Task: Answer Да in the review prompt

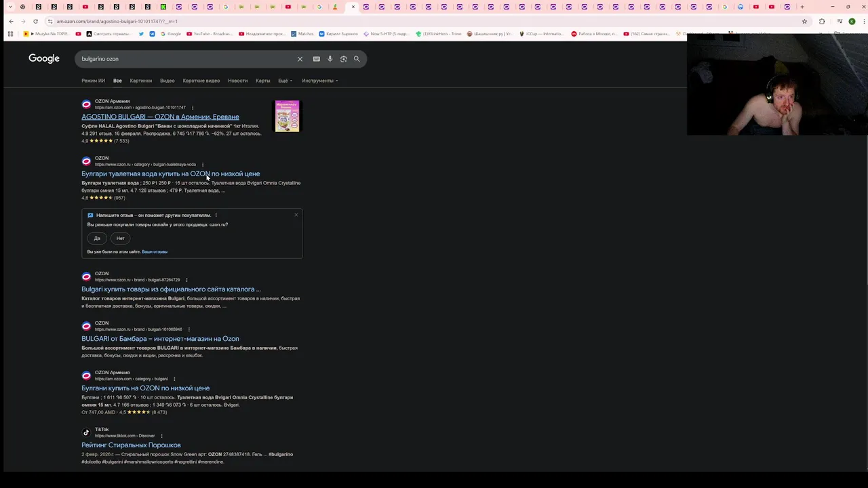Action: pyautogui.click(x=97, y=238)
